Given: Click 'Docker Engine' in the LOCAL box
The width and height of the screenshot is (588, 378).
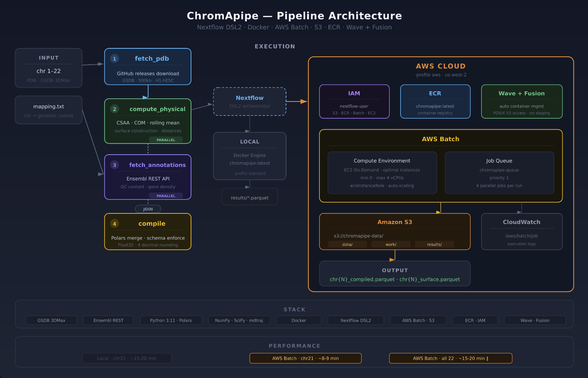Looking at the screenshot, I should tap(250, 155).
